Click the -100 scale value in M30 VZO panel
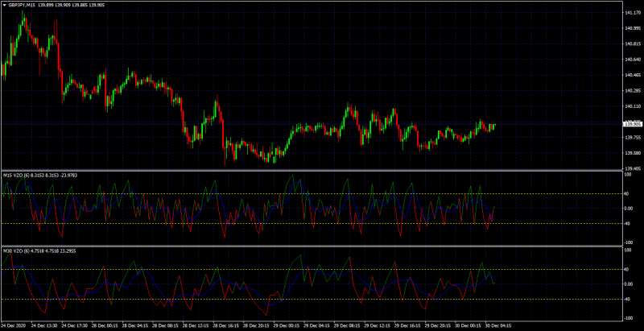Image resolution: width=644 pixels, height=331 pixels. 629,318
